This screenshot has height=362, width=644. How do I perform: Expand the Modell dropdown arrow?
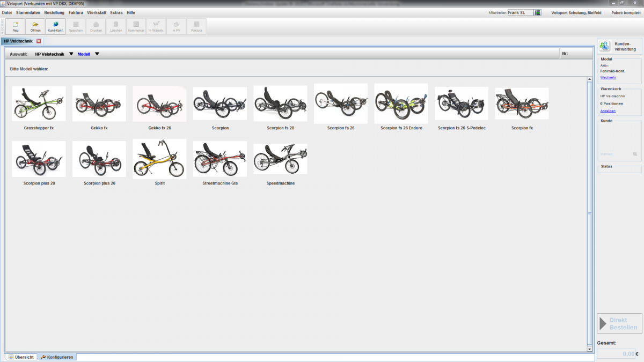97,54
